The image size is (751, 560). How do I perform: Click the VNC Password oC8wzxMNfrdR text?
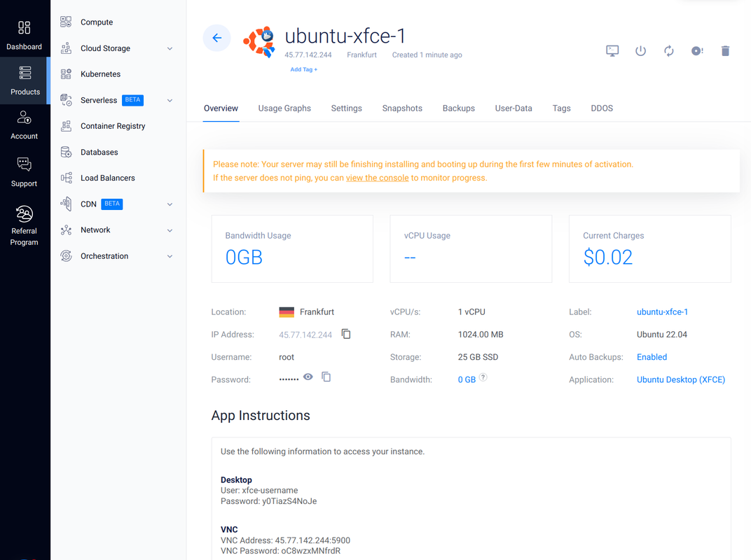[x=281, y=551]
